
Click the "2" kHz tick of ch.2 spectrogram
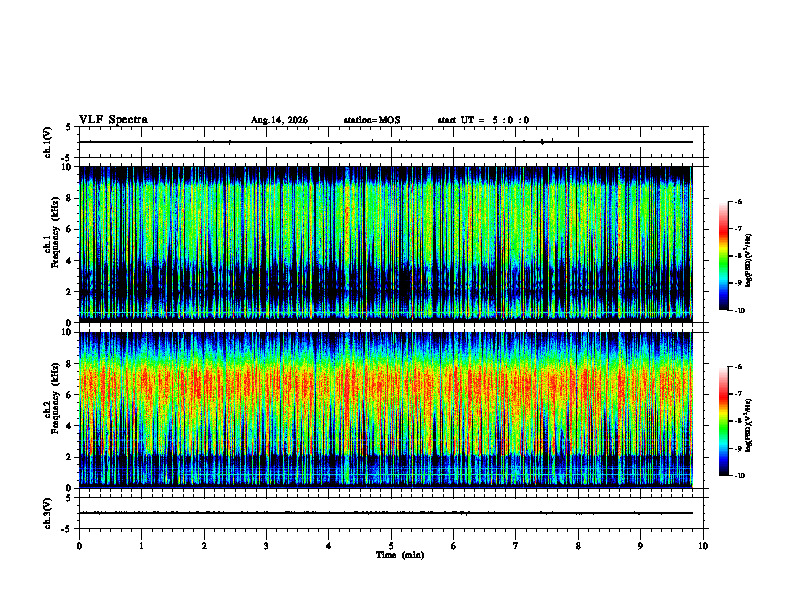(71, 457)
